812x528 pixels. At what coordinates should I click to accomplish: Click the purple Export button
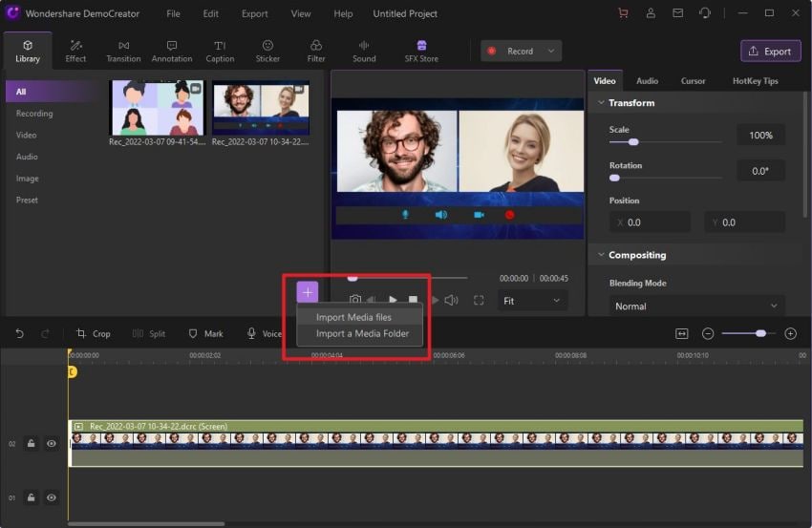(771, 51)
